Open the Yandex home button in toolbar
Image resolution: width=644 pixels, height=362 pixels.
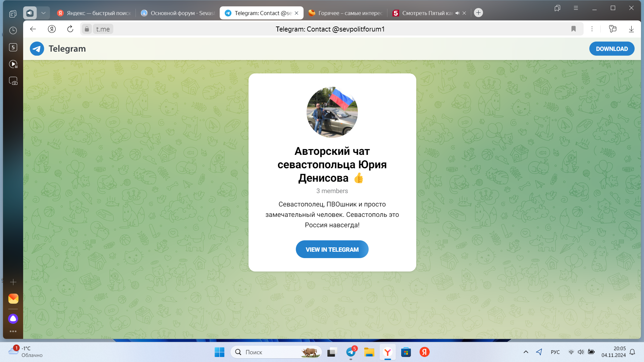(x=52, y=29)
